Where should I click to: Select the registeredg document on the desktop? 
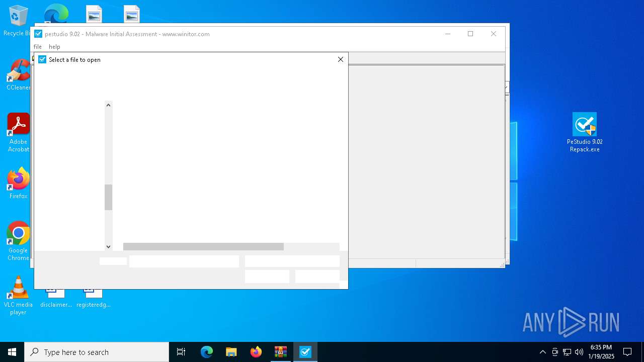pyautogui.click(x=93, y=299)
